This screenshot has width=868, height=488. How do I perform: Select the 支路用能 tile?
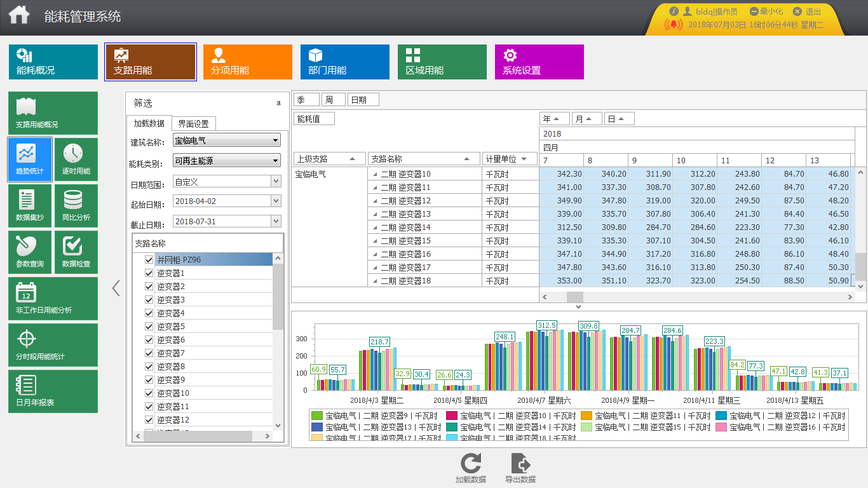click(151, 62)
